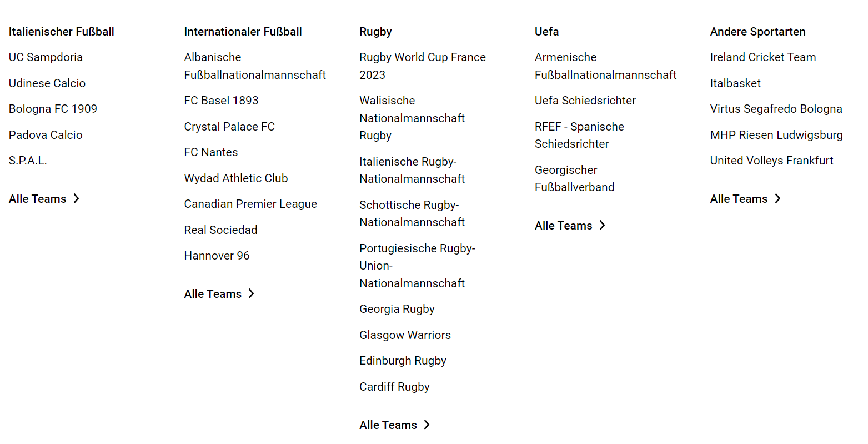Click chevron arrow beside Uefa Alle Teams
This screenshot has height=444, width=868.
point(603,225)
